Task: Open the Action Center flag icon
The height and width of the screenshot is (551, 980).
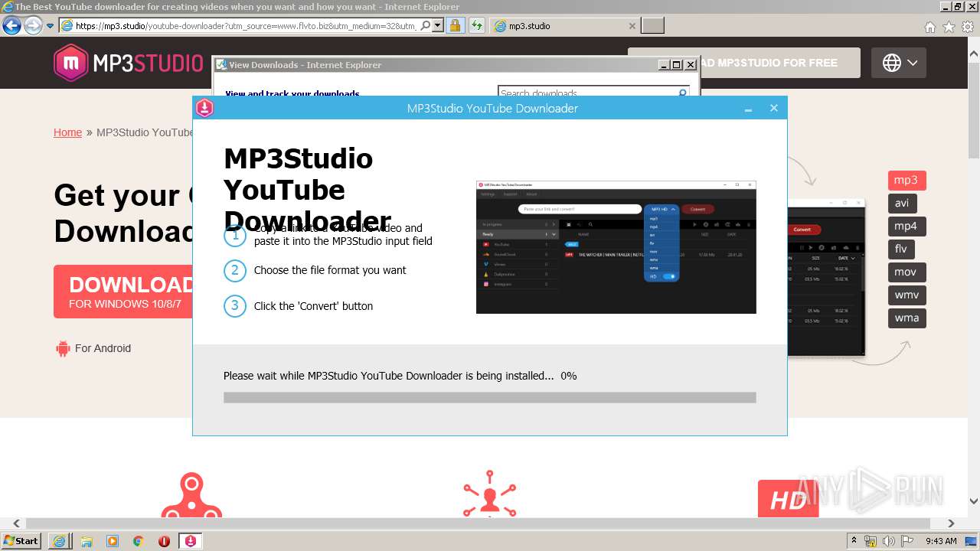Action: 907,541
